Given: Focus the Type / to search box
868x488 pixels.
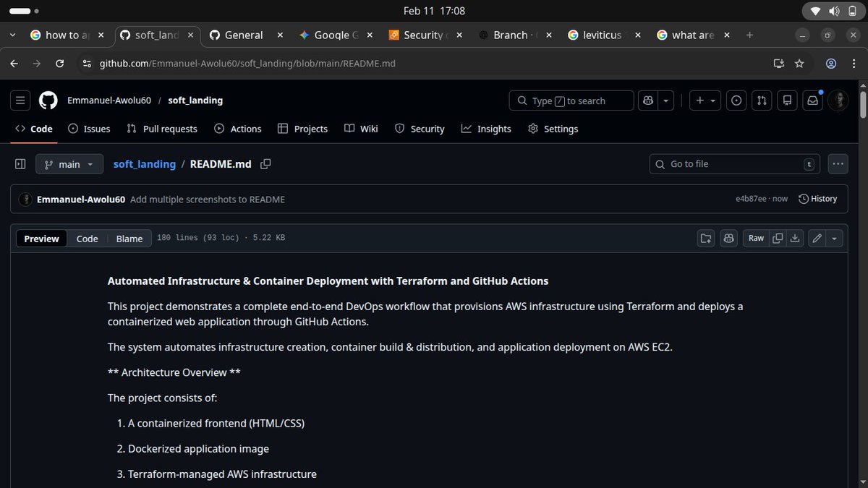Looking at the screenshot, I should pos(571,100).
